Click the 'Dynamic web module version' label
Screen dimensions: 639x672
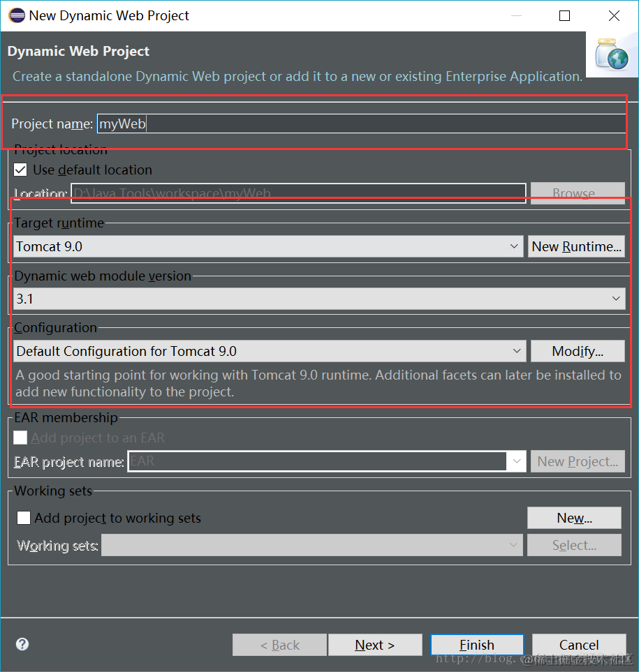point(103,276)
